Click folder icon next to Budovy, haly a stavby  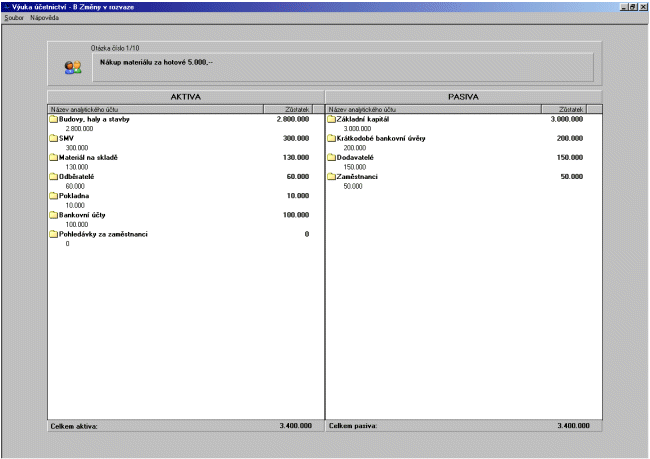pyautogui.click(x=53, y=119)
